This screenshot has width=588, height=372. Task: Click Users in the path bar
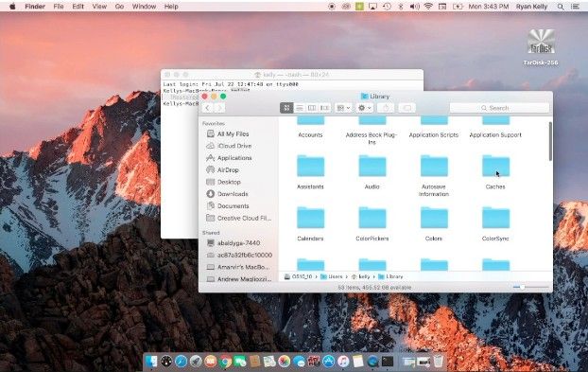tap(332, 276)
